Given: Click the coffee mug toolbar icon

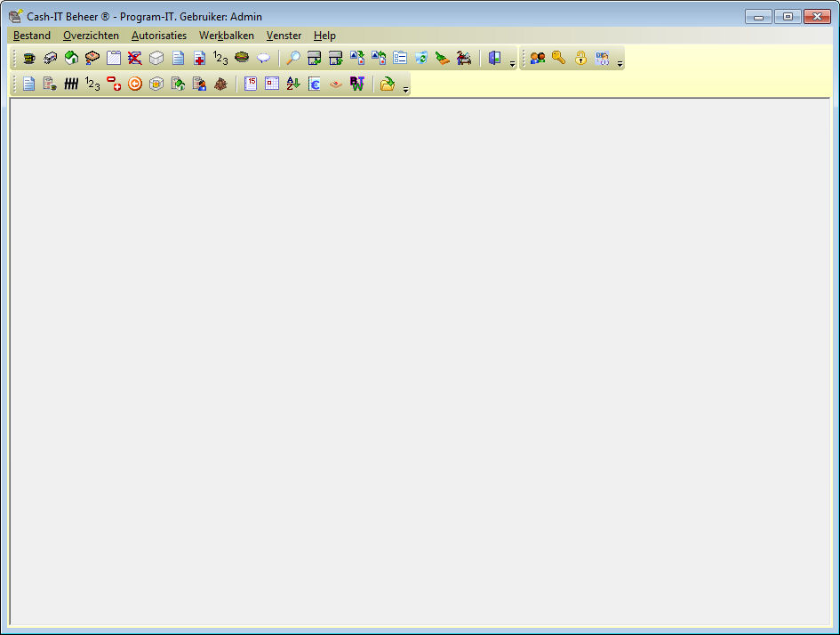Looking at the screenshot, I should pos(29,58).
